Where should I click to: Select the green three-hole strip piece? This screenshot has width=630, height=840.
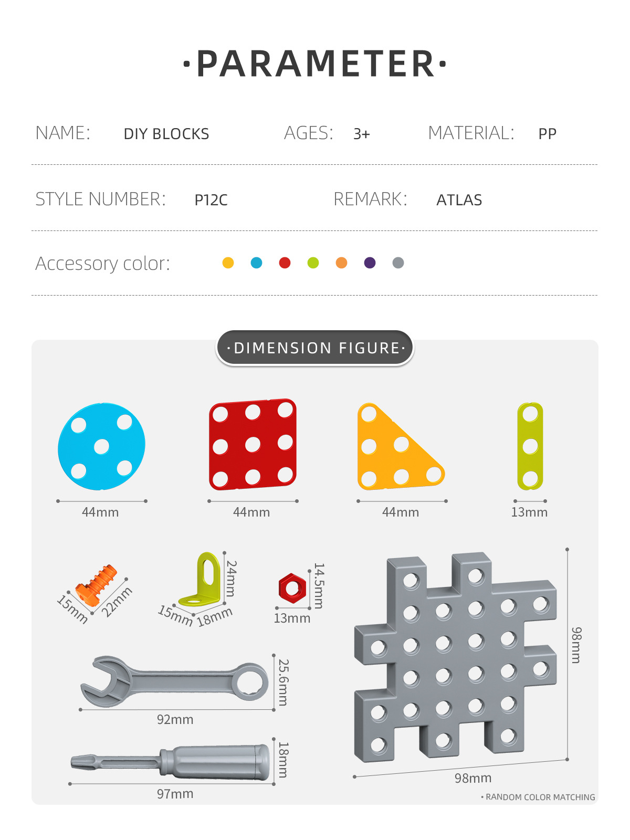530,446
